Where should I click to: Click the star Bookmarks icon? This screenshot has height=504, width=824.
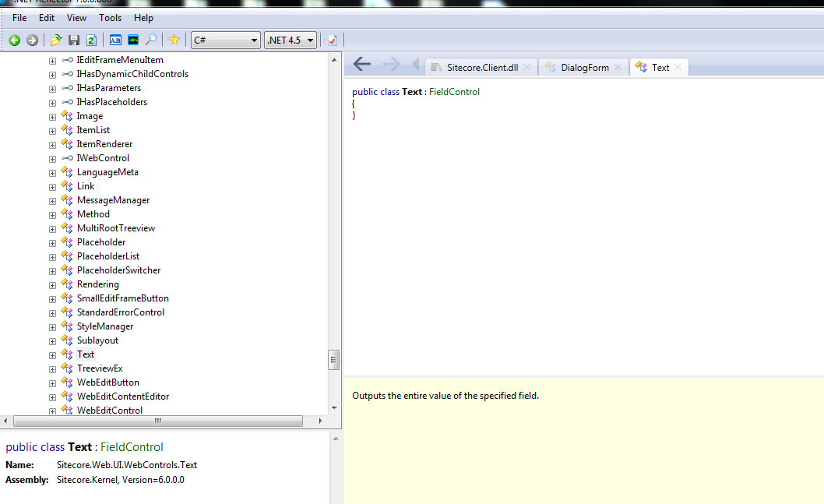[174, 40]
